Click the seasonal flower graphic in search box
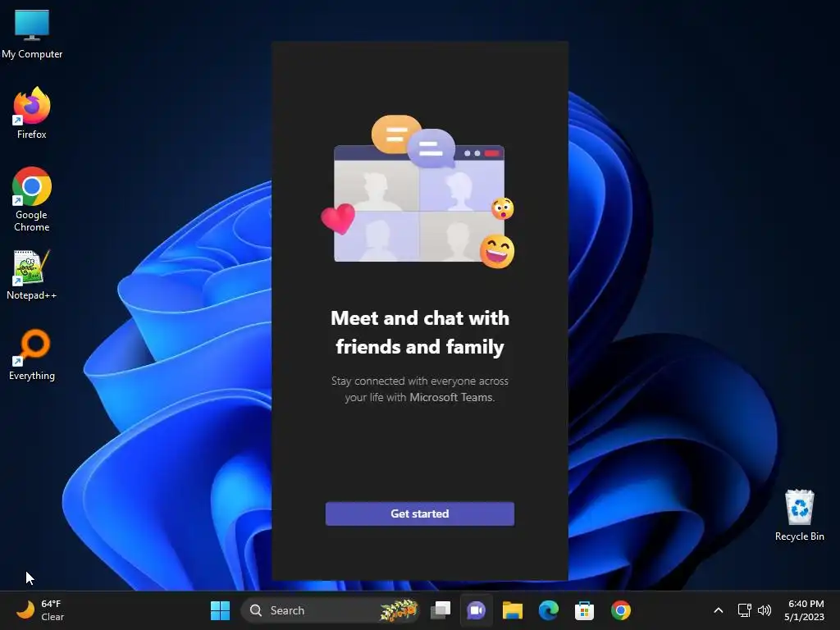The image size is (840, 630). point(399,610)
